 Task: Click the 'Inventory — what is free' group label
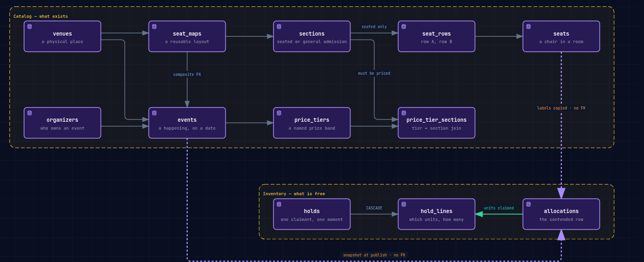pos(294,194)
